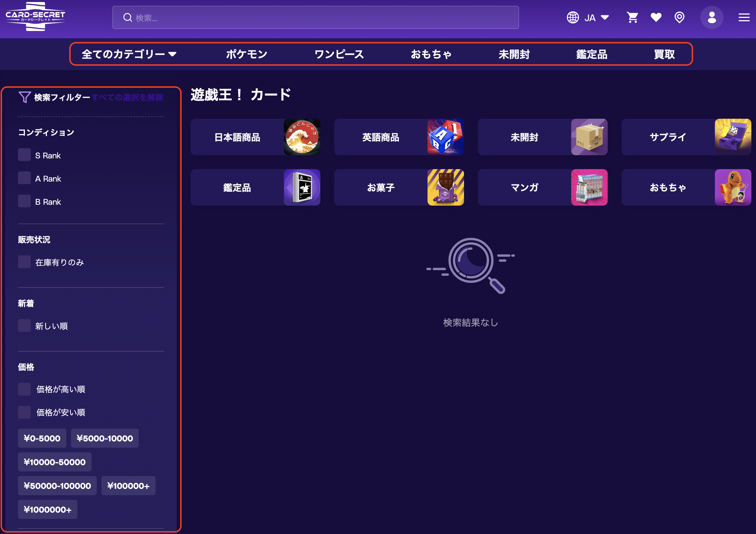The image size is (756, 534).
Task: Check the B Rank condition box
Action: point(24,201)
